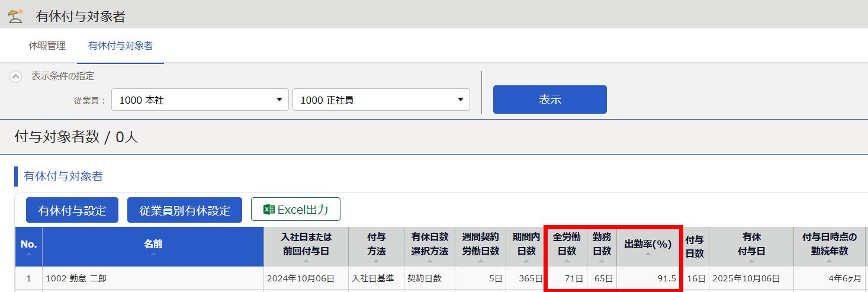Sort by 入社日または前回付与日 column
The image size is (868, 292).
click(x=306, y=246)
